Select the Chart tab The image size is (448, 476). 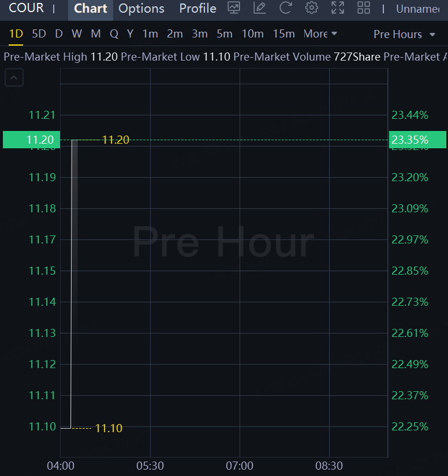click(91, 9)
